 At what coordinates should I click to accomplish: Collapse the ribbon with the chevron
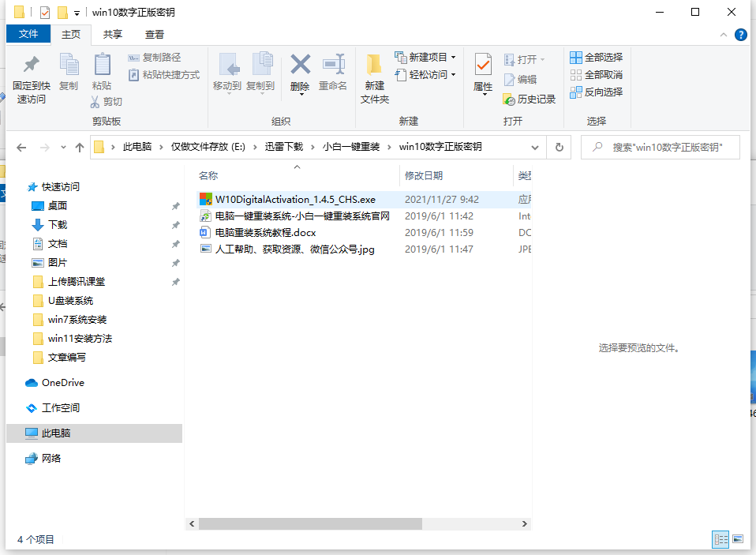click(723, 35)
